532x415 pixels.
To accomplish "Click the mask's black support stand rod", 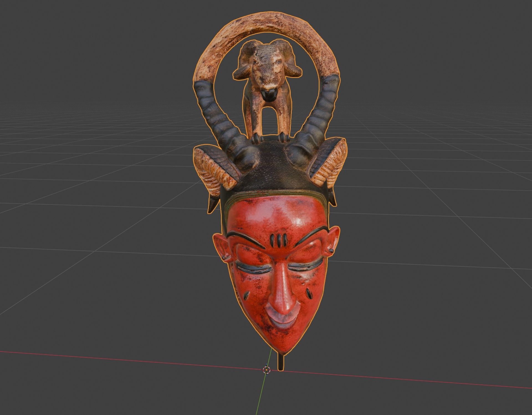I will (281, 362).
